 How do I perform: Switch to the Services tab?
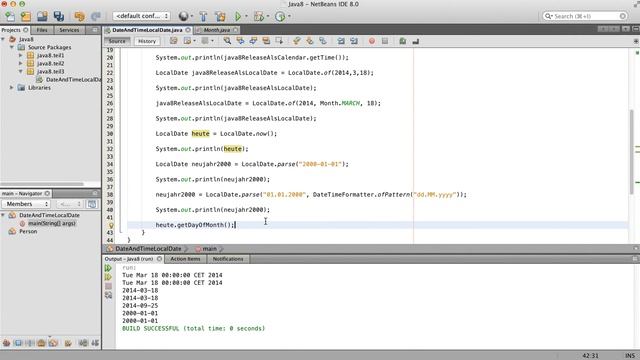point(69,30)
